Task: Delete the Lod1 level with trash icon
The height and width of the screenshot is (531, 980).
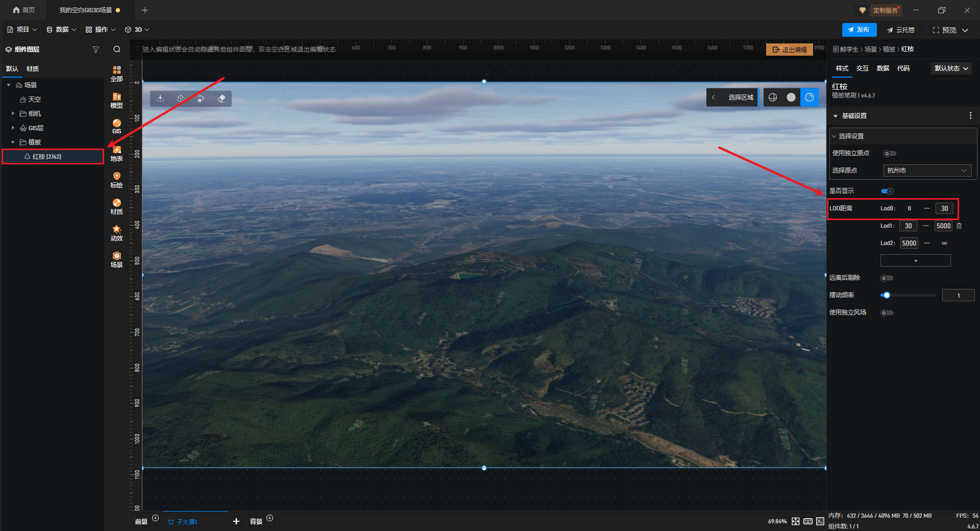Action: (959, 226)
